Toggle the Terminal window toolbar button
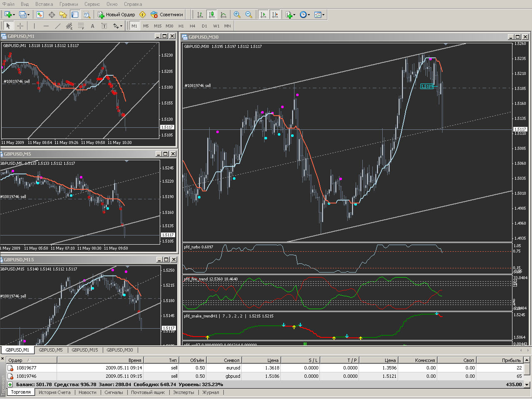532x399 pixels. click(75, 15)
